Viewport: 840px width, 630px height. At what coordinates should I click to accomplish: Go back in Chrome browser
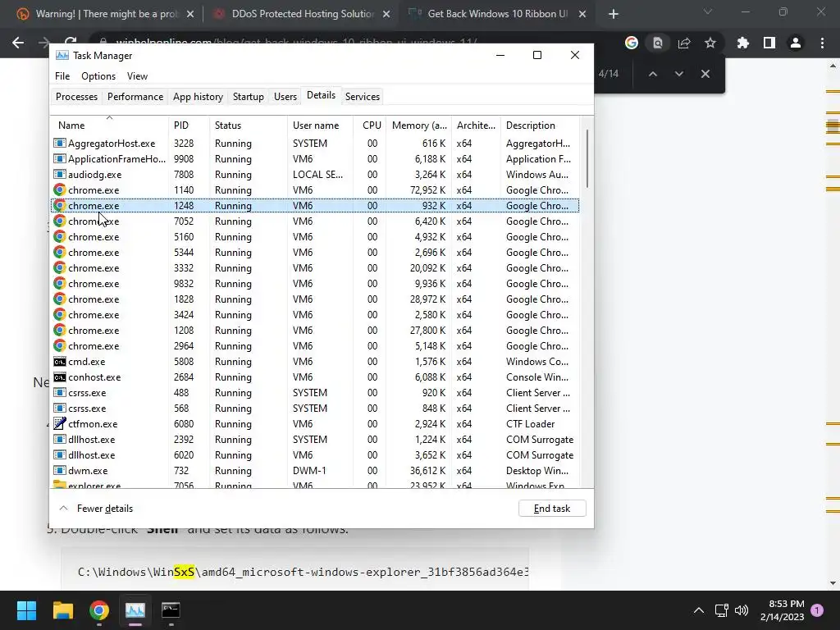[x=18, y=43]
